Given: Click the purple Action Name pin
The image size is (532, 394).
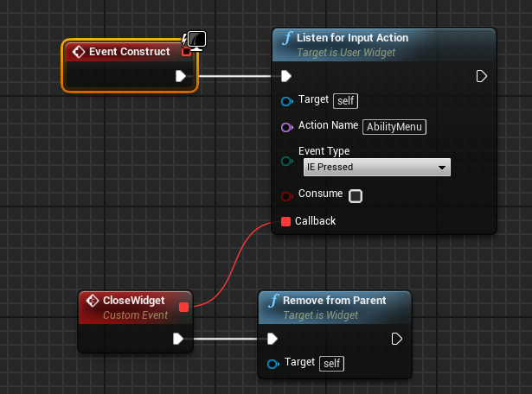Looking at the screenshot, I should click(x=287, y=126).
